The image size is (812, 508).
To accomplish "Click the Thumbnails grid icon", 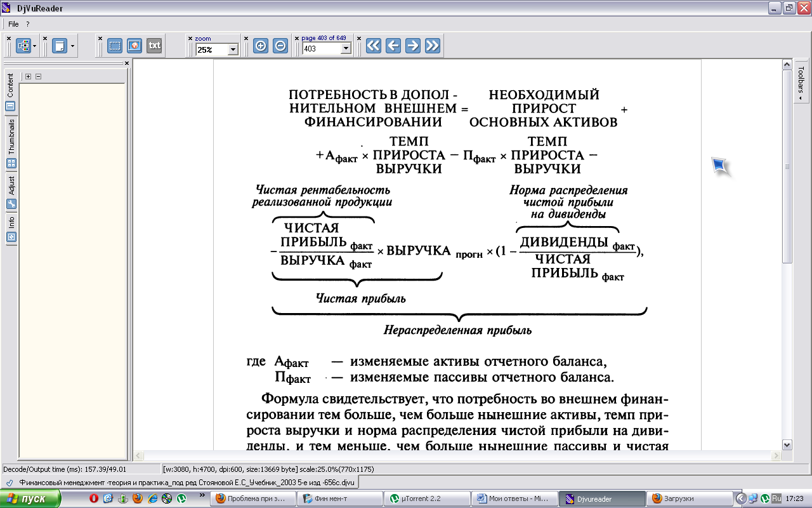I will pyautogui.click(x=11, y=163).
